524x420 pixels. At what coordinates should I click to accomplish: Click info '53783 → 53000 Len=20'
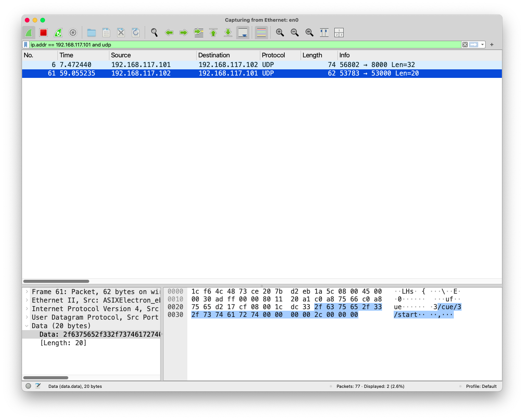click(x=379, y=73)
